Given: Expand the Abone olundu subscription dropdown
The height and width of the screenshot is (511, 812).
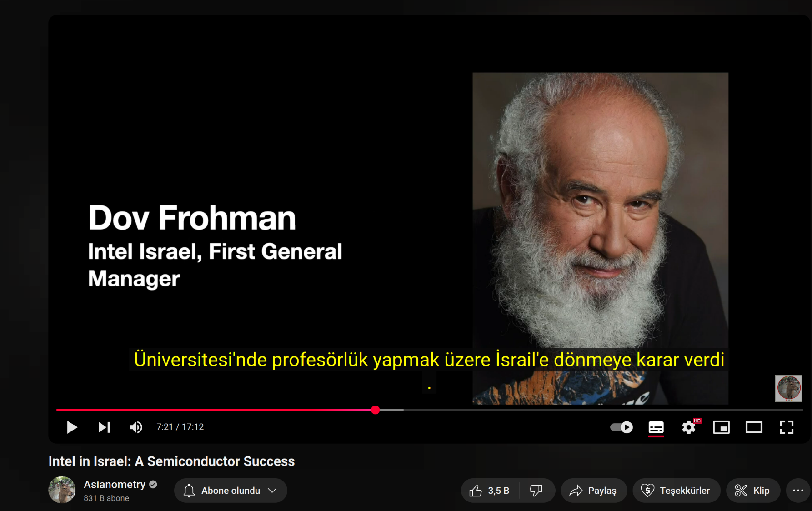Looking at the screenshot, I should tap(231, 491).
